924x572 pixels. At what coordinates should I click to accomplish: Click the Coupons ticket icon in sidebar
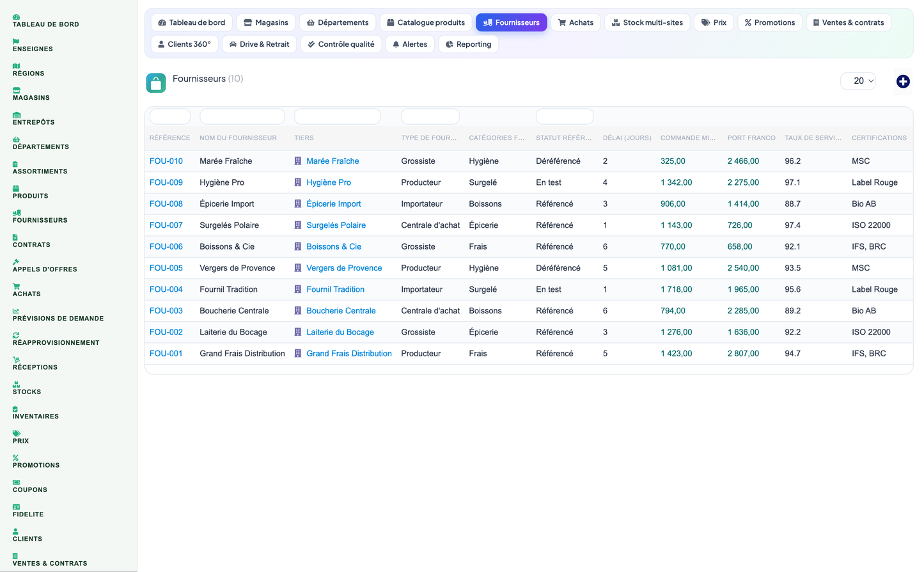click(16, 482)
